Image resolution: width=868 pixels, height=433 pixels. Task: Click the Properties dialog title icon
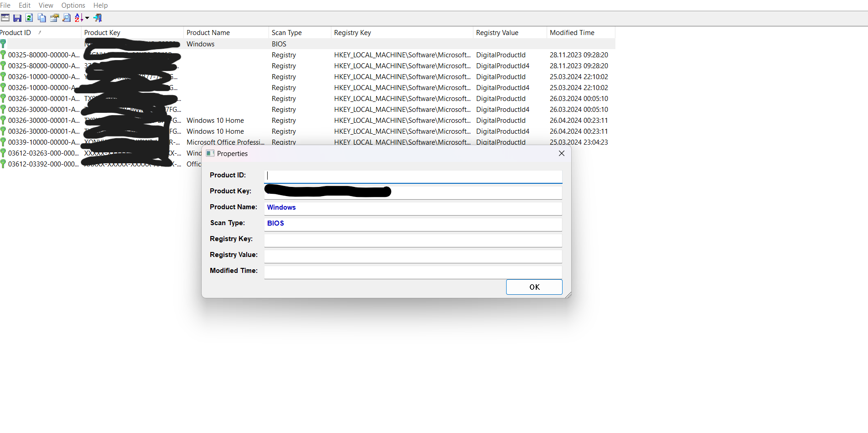(210, 153)
